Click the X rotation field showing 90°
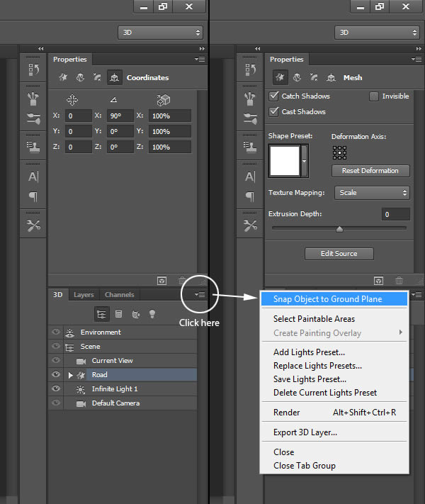 click(120, 116)
